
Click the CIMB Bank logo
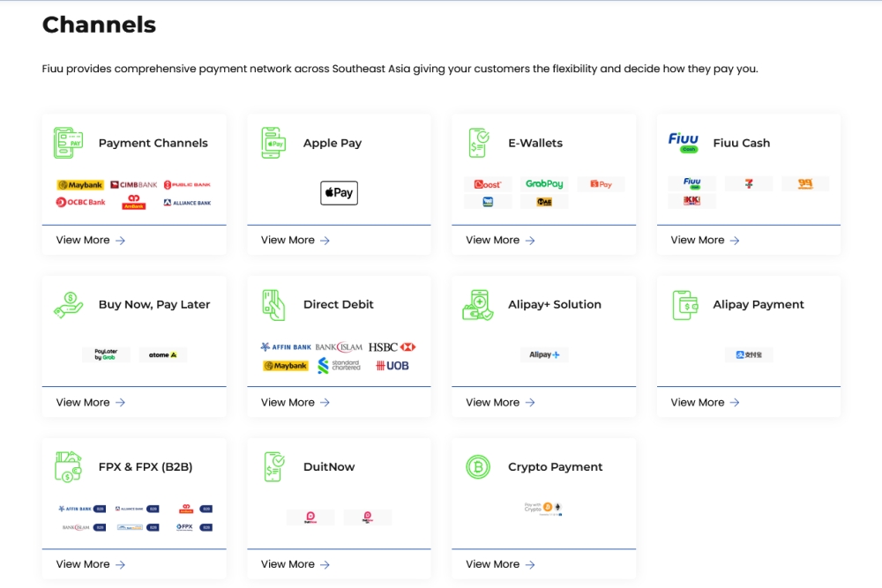[x=134, y=184]
